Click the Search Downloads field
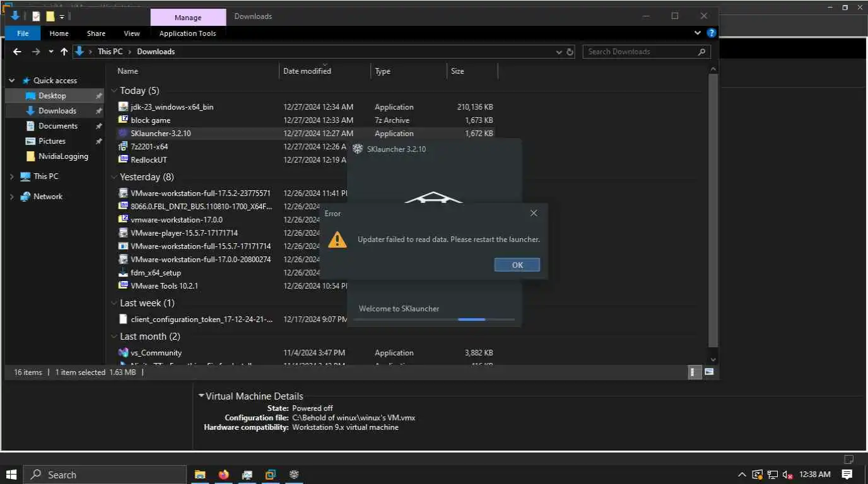868x484 pixels. [647, 52]
